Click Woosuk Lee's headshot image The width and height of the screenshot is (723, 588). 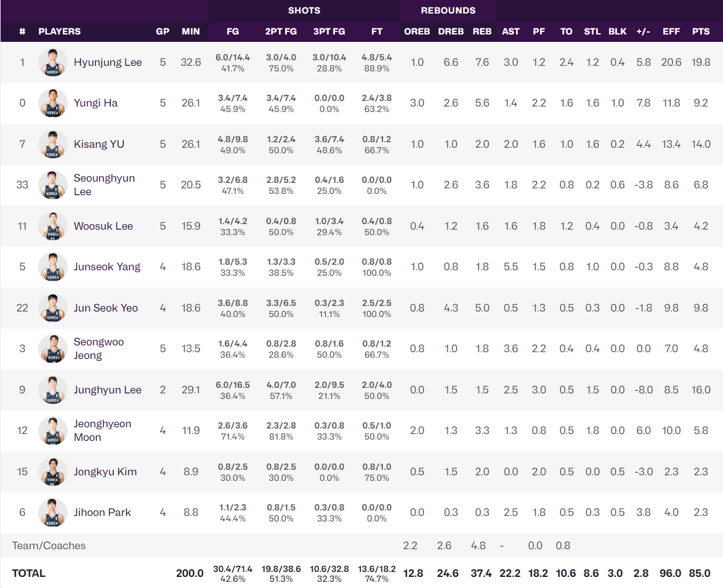click(x=53, y=226)
